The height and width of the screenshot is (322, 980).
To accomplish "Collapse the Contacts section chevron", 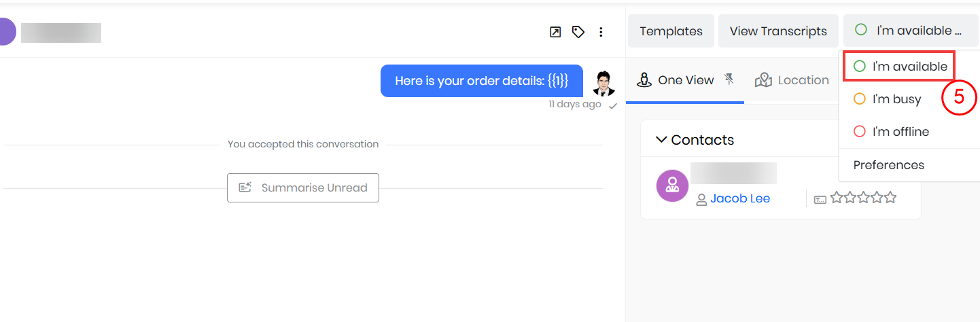I will coord(661,140).
